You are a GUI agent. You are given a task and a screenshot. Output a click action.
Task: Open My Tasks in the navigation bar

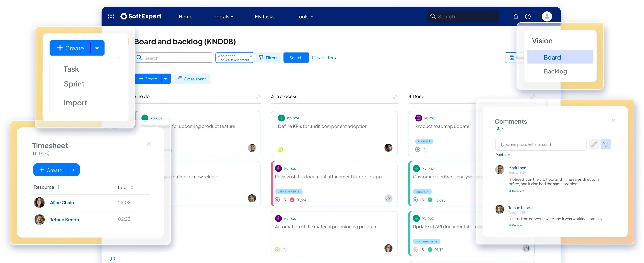265,17
